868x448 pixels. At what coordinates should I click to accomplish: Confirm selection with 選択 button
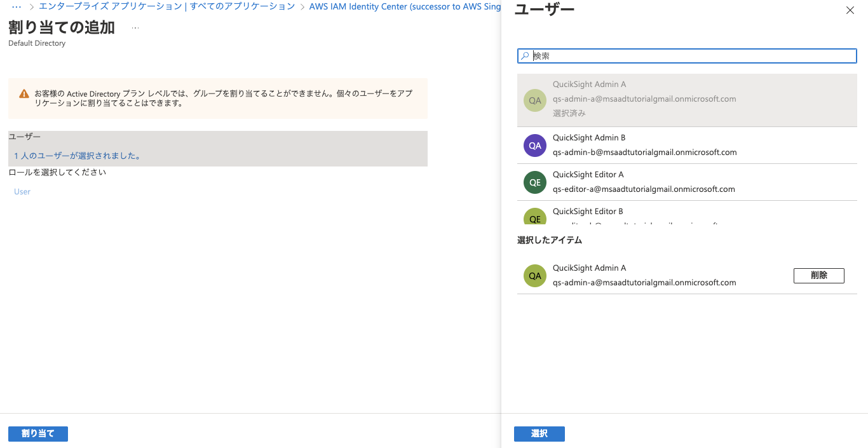pyautogui.click(x=539, y=433)
